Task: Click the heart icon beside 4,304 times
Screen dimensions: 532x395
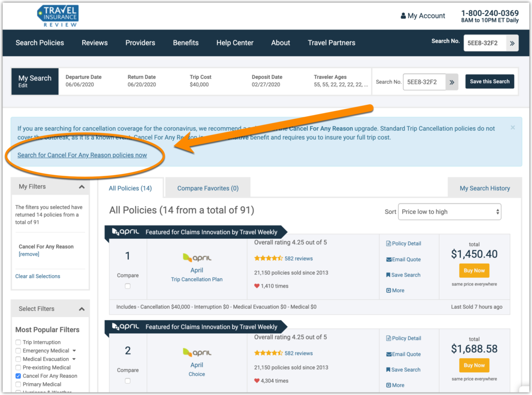Action: (x=257, y=381)
